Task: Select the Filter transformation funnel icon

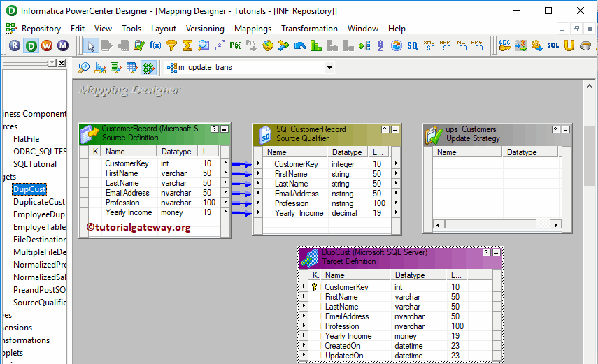Action: point(171,45)
